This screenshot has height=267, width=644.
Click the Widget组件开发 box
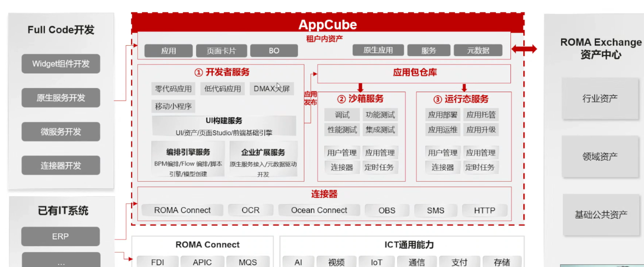(x=61, y=64)
